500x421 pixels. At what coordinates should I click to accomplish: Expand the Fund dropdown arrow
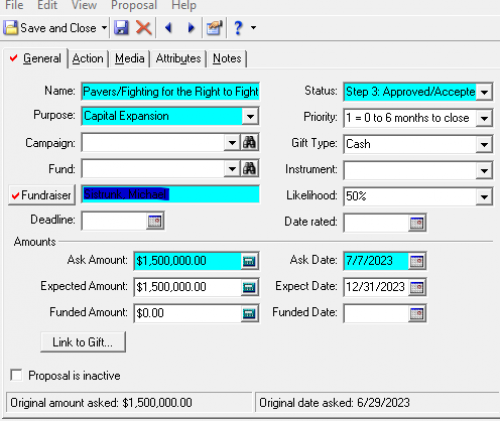pos(232,169)
